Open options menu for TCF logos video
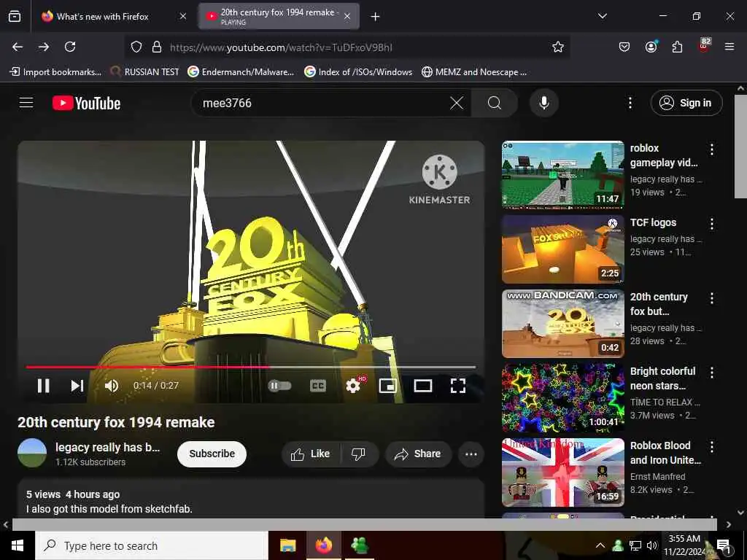 point(712,224)
